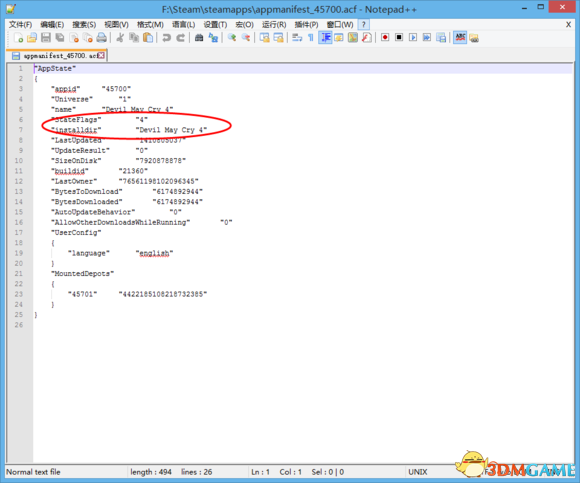The width and height of the screenshot is (580, 483).
Task: Toggle the ABC spell check button
Action: 460,38
